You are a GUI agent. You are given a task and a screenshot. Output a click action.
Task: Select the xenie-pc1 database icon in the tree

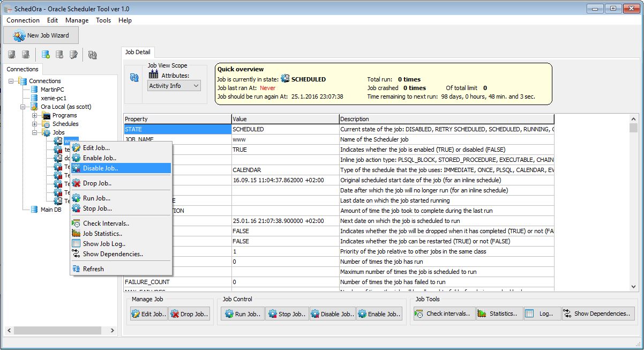pos(34,98)
